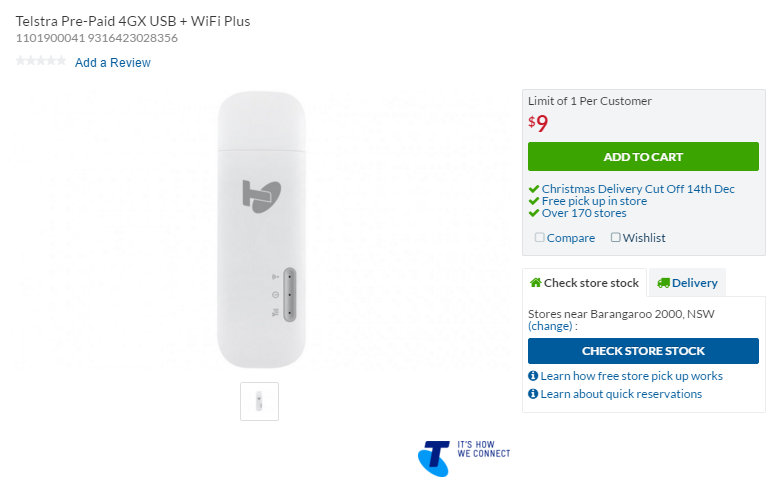Click the home icon beside Check store stock
Image resolution: width=779 pixels, height=481 pixels.
pos(535,283)
